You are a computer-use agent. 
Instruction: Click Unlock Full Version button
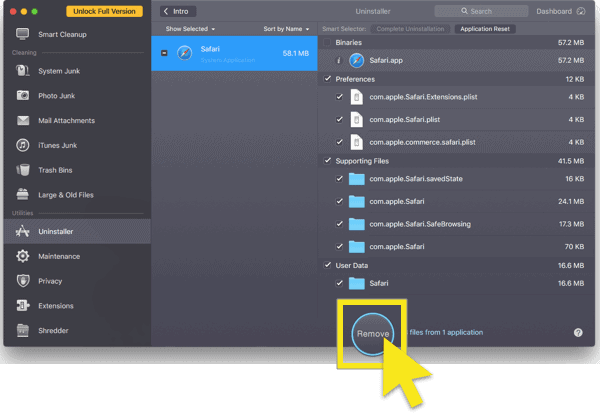coord(104,11)
